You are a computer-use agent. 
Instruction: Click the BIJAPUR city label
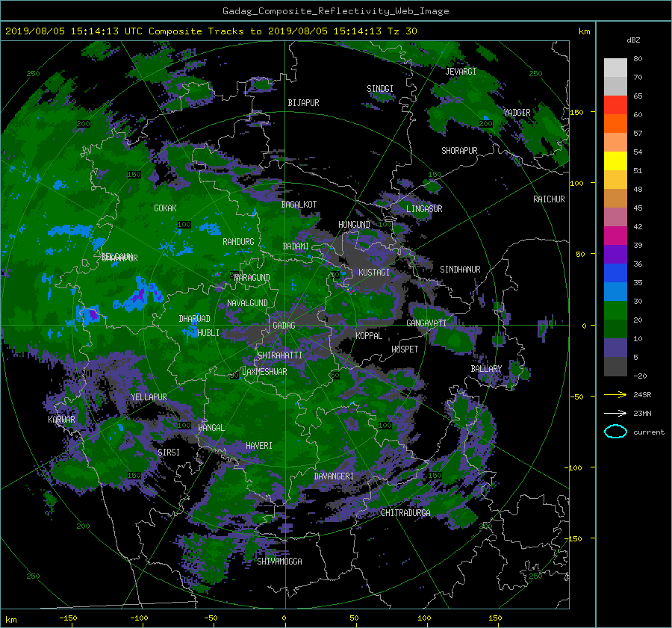[303, 103]
